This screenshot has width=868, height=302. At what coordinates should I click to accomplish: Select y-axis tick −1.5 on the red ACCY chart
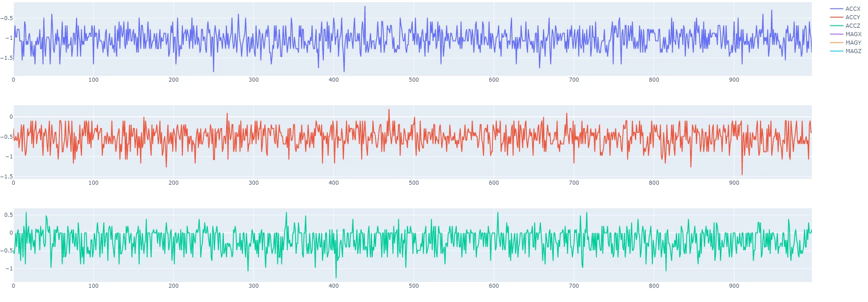pos(6,177)
